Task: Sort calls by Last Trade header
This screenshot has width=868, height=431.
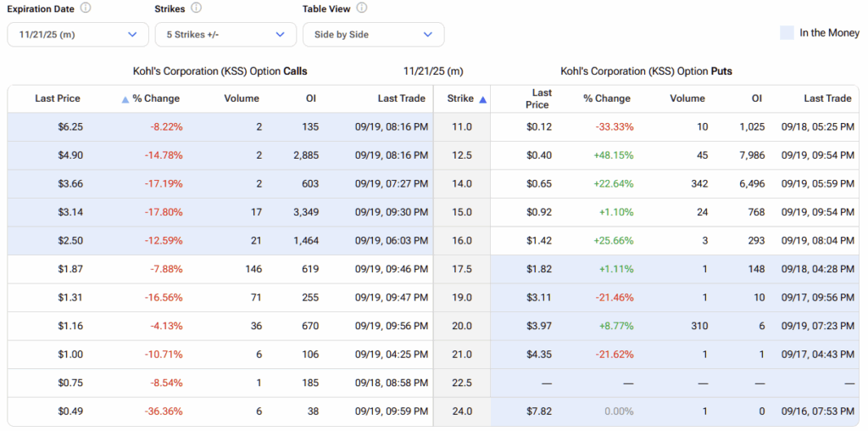Action: [401, 98]
